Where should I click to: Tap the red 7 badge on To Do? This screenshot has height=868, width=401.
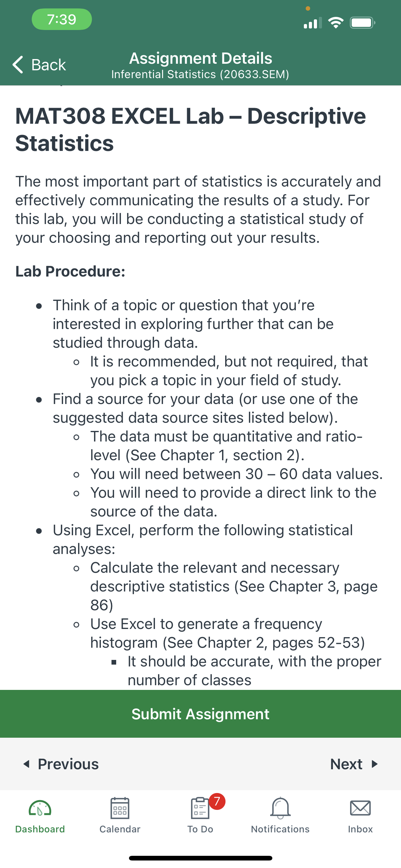click(217, 802)
